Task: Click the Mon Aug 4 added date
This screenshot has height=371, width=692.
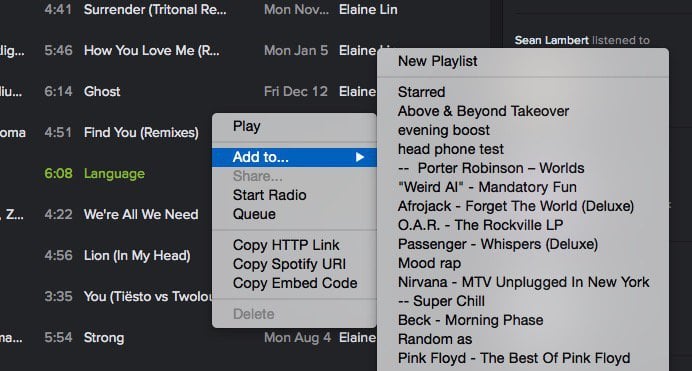Action: (x=297, y=337)
